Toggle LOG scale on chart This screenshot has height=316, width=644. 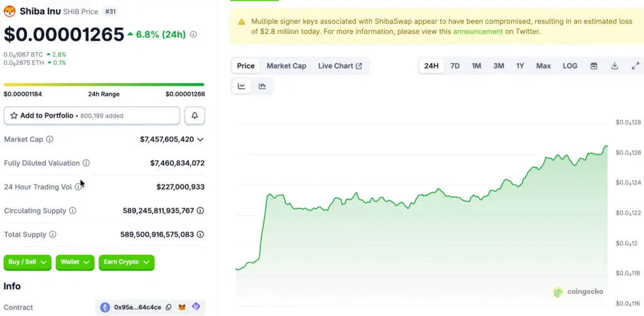[x=570, y=66]
